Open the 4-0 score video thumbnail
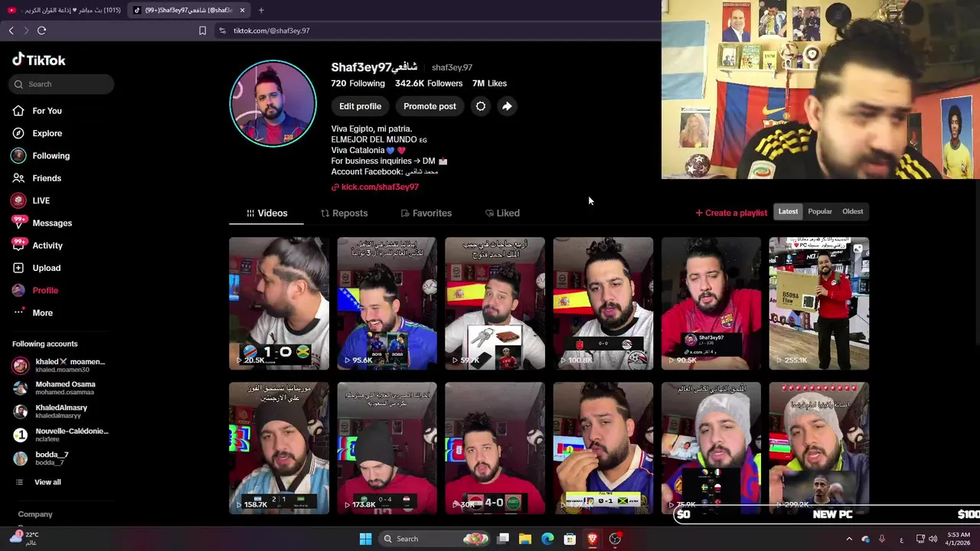This screenshot has height=551, width=980. click(495, 448)
